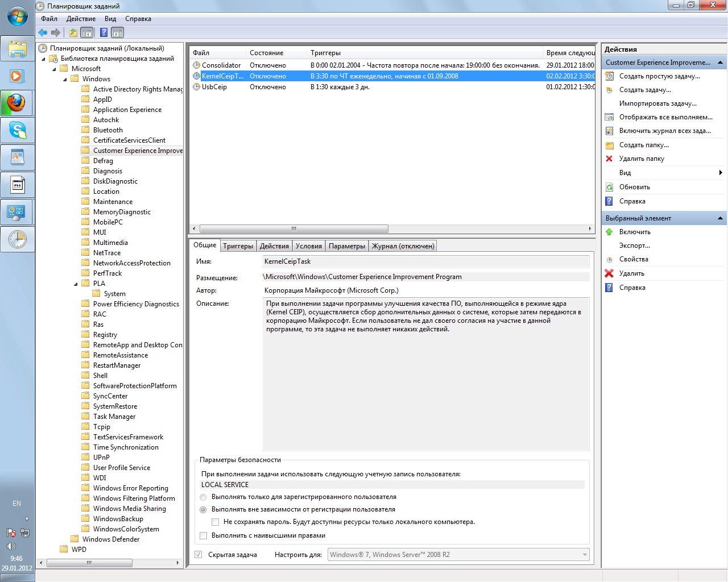Toggle the "Скрытая задача" checkbox
Screen dimensions: 728x582
198,555
